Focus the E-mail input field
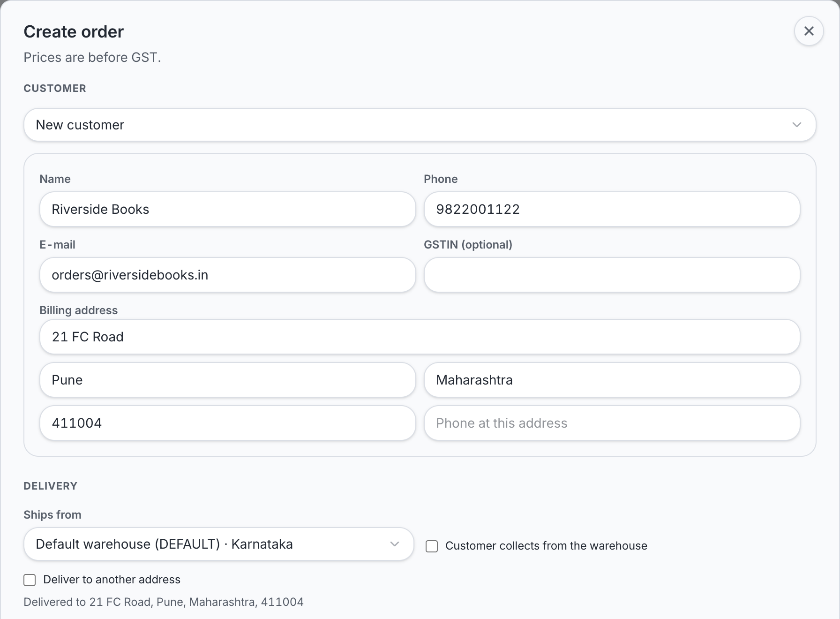 pos(227,275)
